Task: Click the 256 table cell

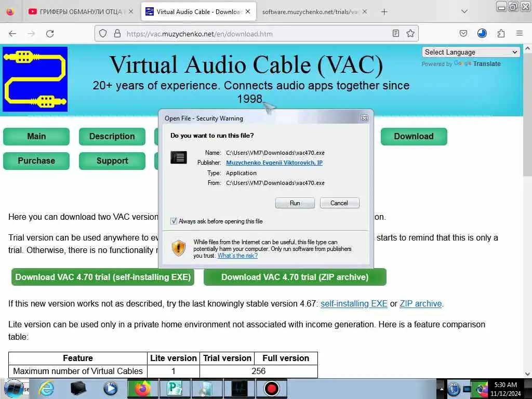Action: [259, 371]
